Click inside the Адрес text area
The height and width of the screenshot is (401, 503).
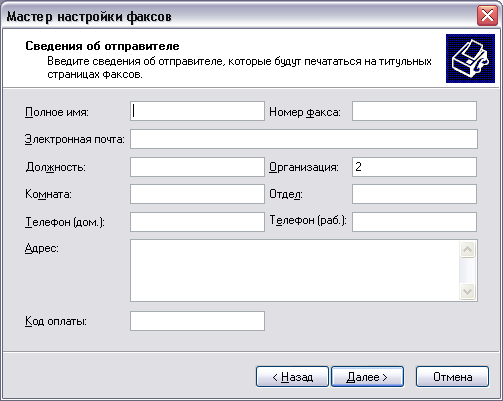[295, 270]
